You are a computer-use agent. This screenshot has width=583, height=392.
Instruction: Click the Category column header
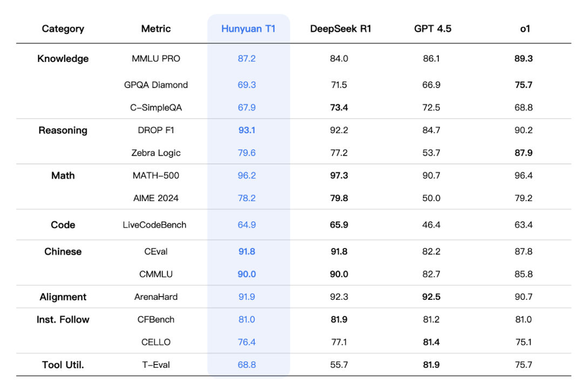pos(63,29)
